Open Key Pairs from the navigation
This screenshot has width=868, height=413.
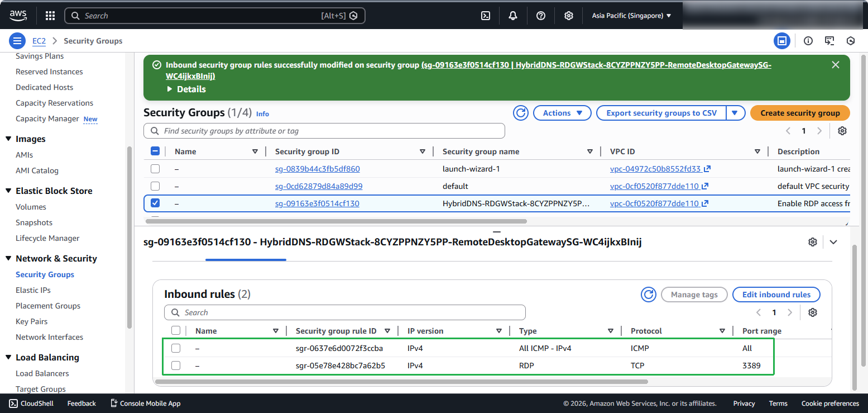31,321
